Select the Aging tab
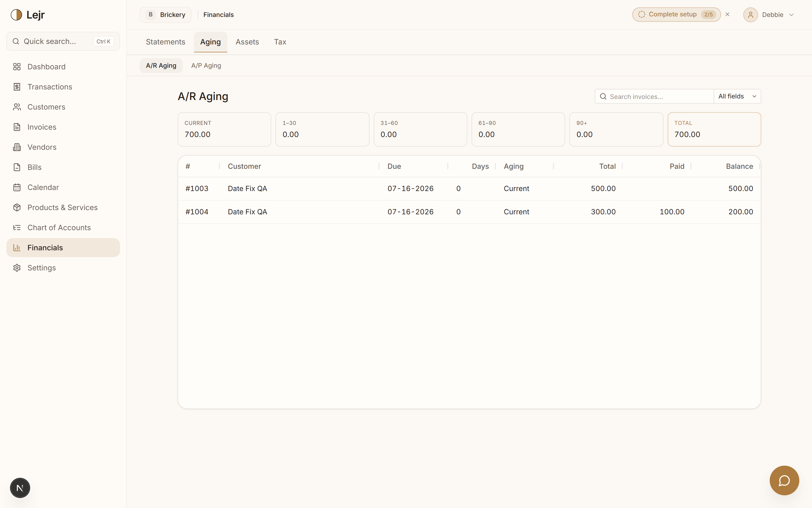 (210, 42)
